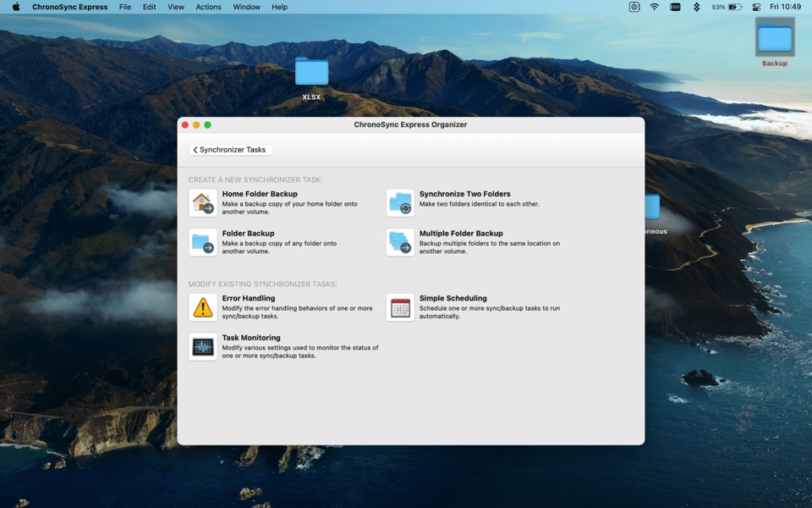This screenshot has width=812, height=508.
Task: Click the date and time clock
Action: point(785,7)
